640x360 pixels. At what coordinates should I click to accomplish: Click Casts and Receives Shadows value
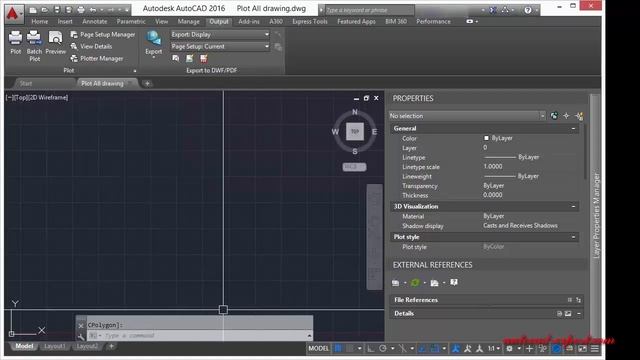tap(520, 226)
